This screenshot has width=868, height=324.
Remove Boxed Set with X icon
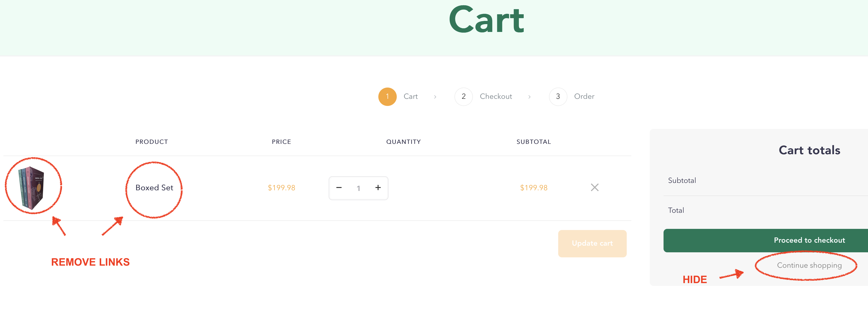point(594,187)
